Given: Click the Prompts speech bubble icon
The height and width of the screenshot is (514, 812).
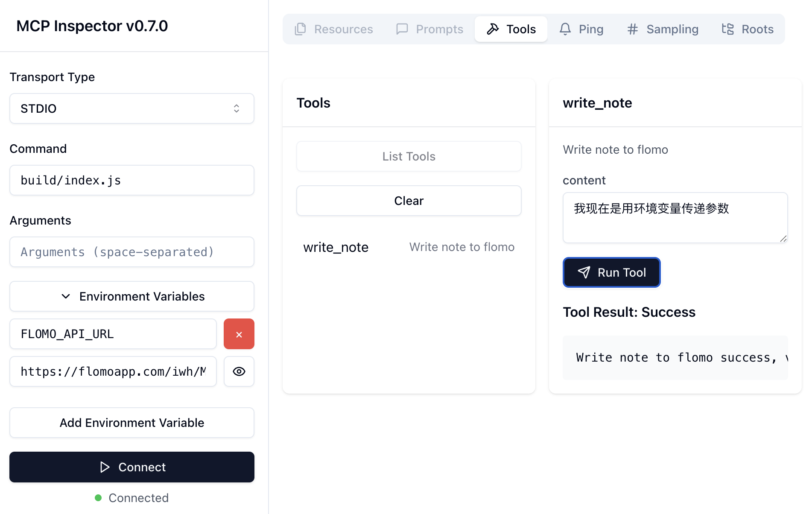Looking at the screenshot, I should point(402,29).
